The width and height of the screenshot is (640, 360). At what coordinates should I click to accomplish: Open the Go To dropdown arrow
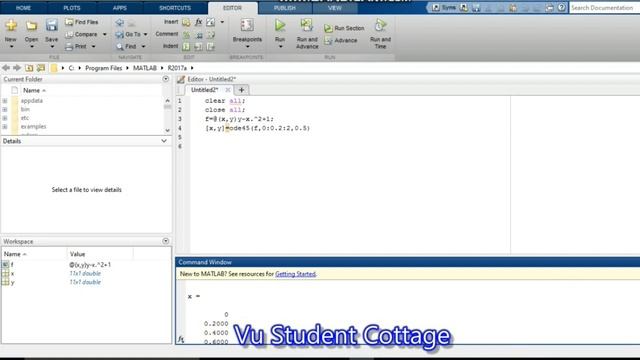(145, 35)
